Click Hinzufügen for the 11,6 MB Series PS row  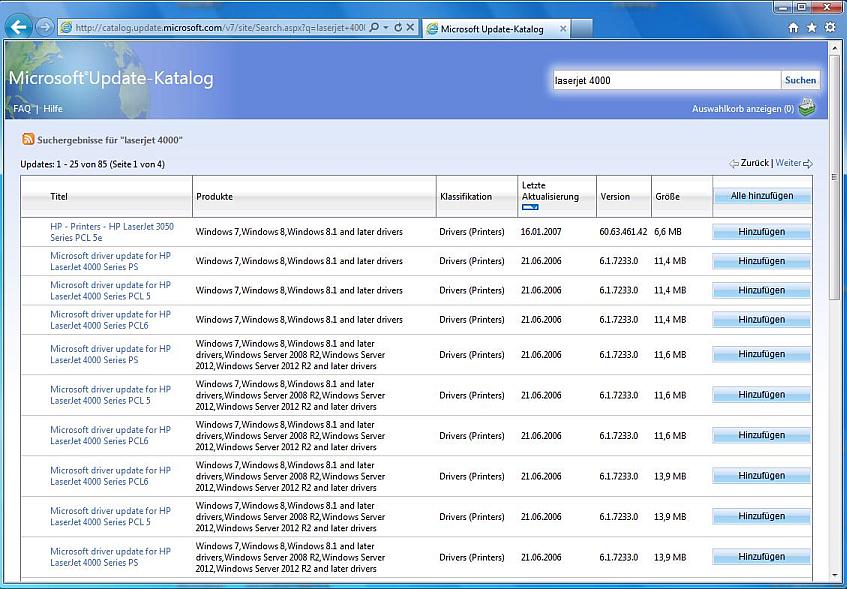(x=762, y=354)
